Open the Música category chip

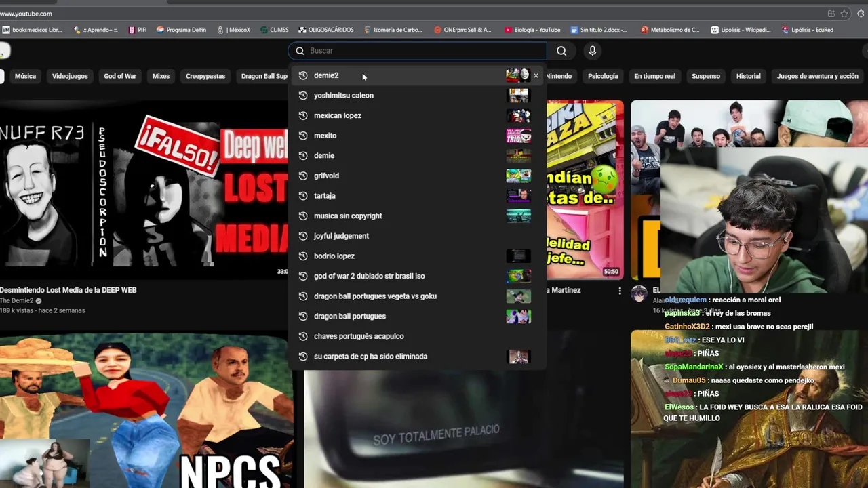pyautogui.click(x=25, y=76)
